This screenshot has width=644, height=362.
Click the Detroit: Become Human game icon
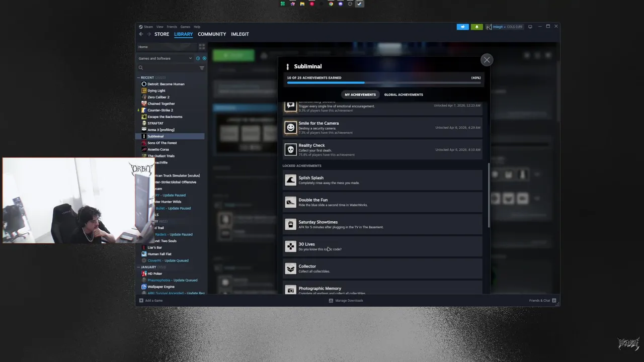144,84
